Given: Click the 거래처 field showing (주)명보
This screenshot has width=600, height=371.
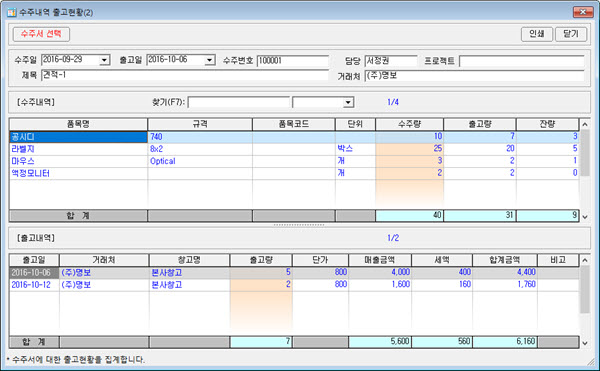Looking at the screenshot, I should (474, 75).
